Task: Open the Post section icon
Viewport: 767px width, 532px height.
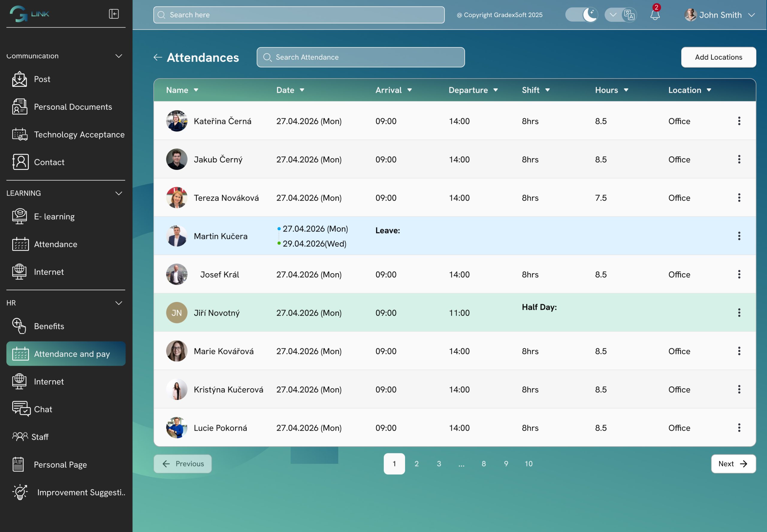Action: click(19, 79)
